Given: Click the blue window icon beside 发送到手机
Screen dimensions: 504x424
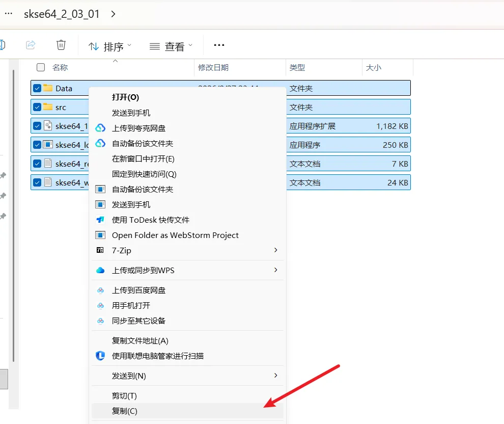Looking at the screenshot, I should pyautogui.click(x=100, y=204).
